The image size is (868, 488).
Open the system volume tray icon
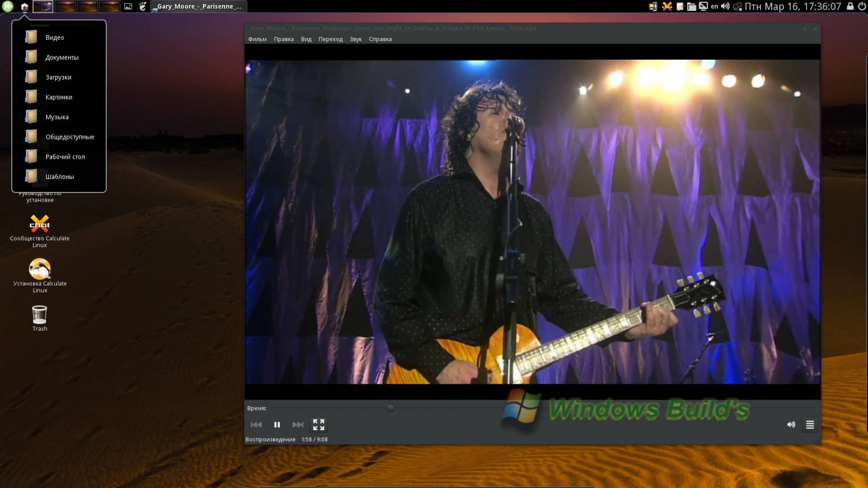725,7
